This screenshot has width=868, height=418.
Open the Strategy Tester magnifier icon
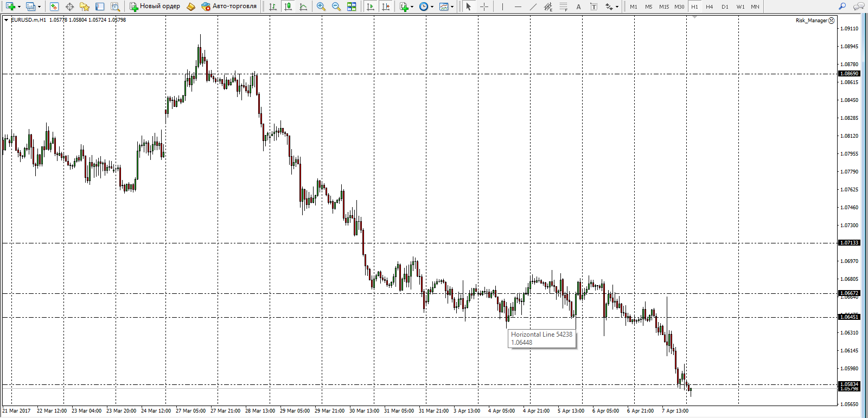115,7
